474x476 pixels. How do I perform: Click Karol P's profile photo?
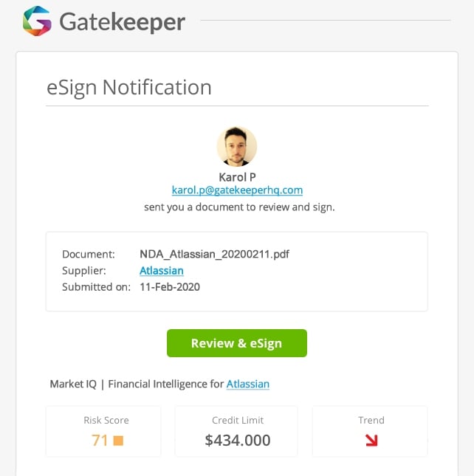tap(236, 146)
